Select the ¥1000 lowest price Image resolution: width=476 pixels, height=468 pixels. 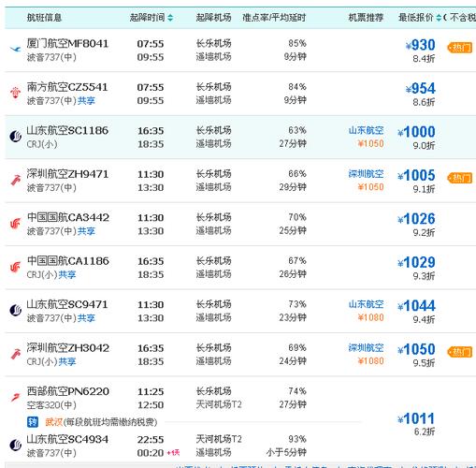pos(416,132)
